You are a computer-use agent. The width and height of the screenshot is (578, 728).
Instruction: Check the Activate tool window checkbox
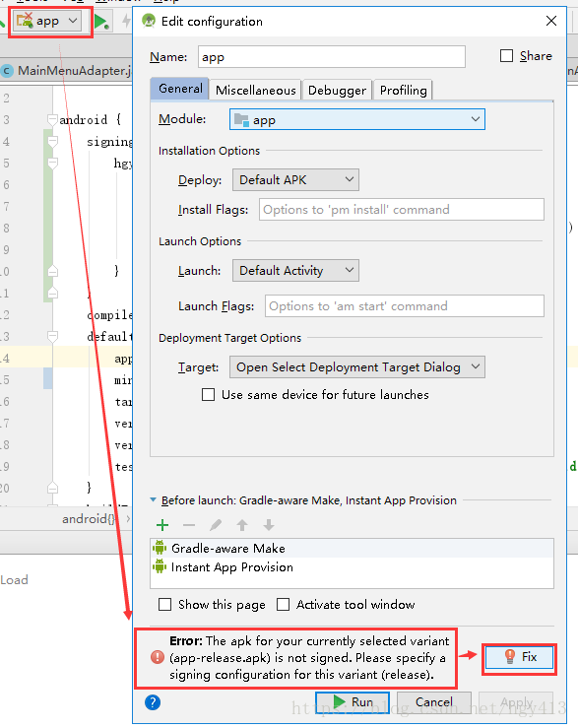point(283,604)
